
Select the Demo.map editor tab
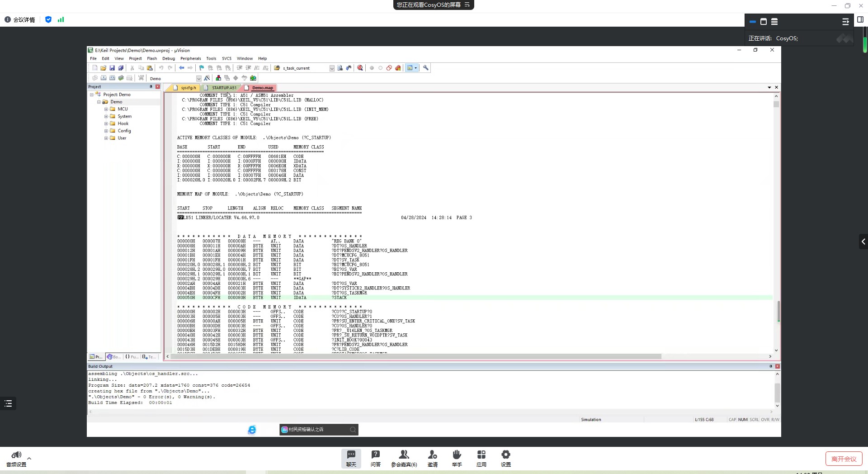(259, 88)
